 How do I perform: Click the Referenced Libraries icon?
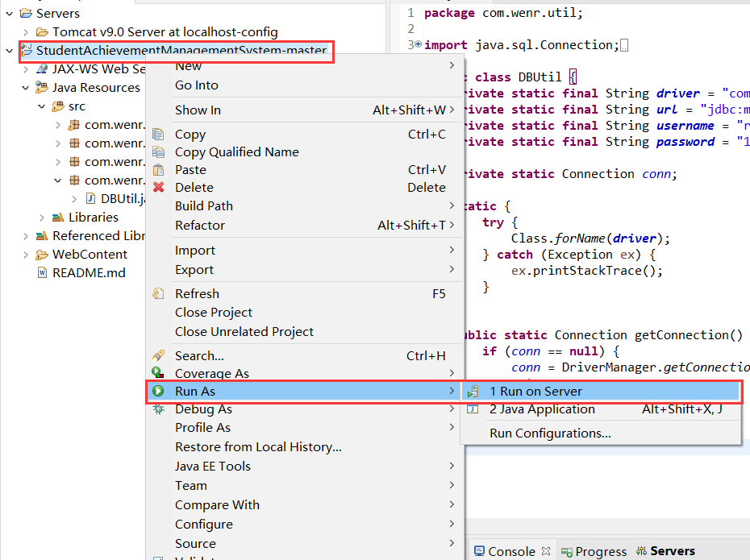tap(42, 236)
